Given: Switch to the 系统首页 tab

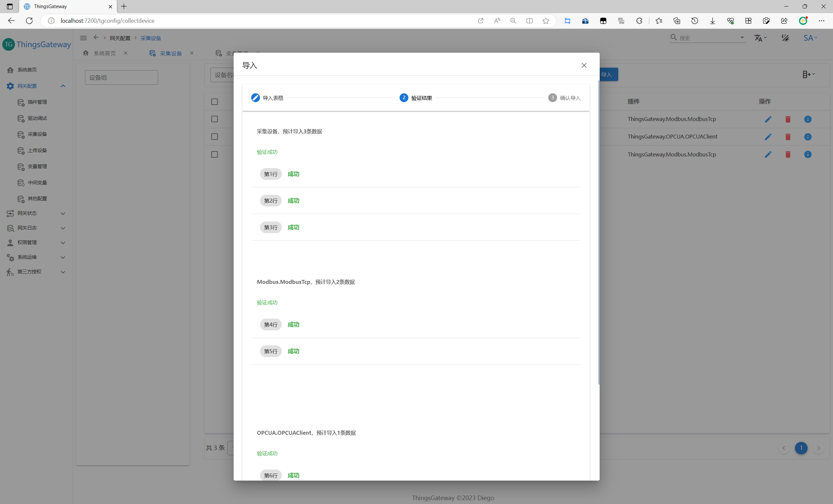Looking at the screenshot, I should pyautogui.click(x=104, y=53).
